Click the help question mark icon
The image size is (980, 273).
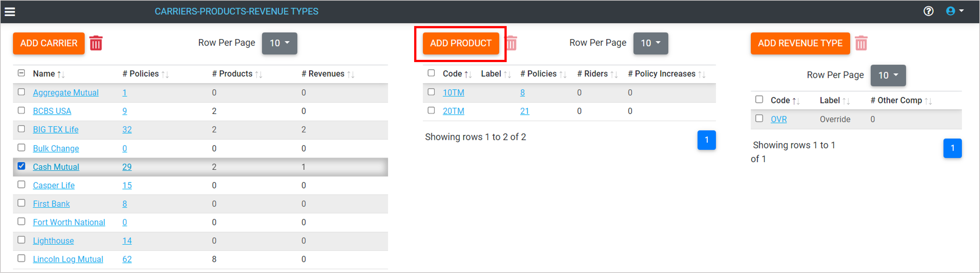(x=928, y=11)
